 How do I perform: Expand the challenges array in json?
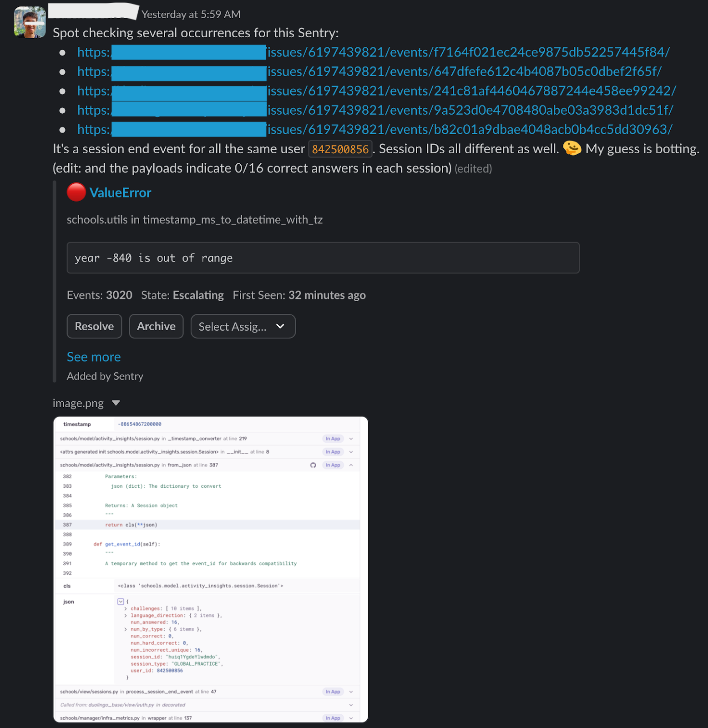126,608
